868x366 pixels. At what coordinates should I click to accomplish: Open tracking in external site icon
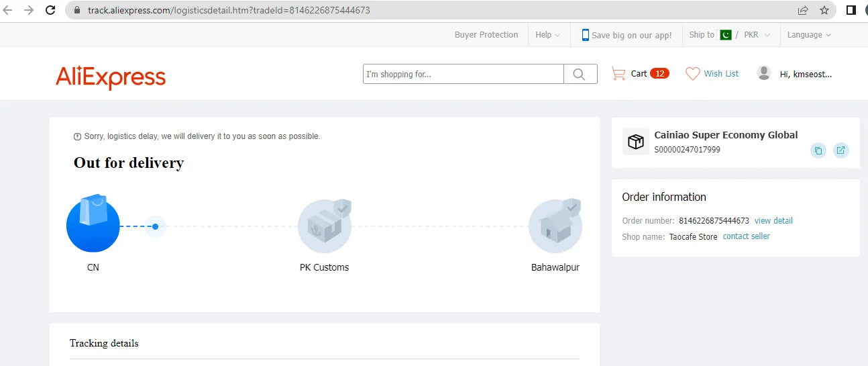tap(840, 150)
